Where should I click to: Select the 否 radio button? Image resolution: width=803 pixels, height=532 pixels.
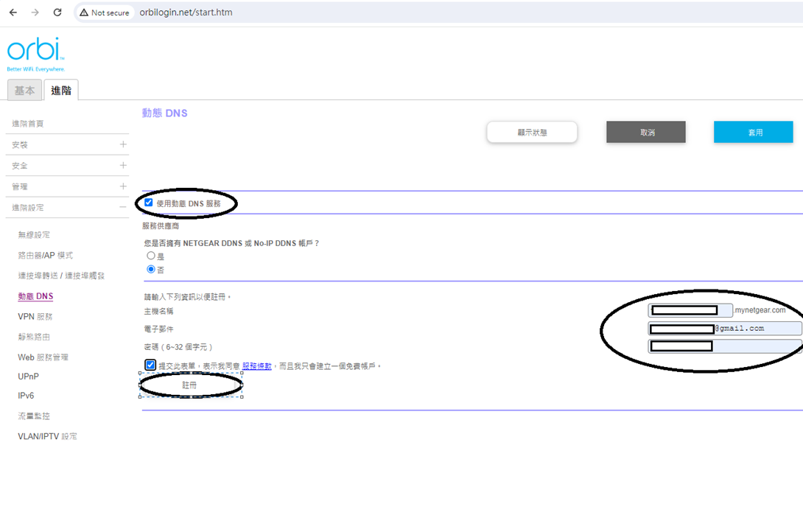[151, 269]
